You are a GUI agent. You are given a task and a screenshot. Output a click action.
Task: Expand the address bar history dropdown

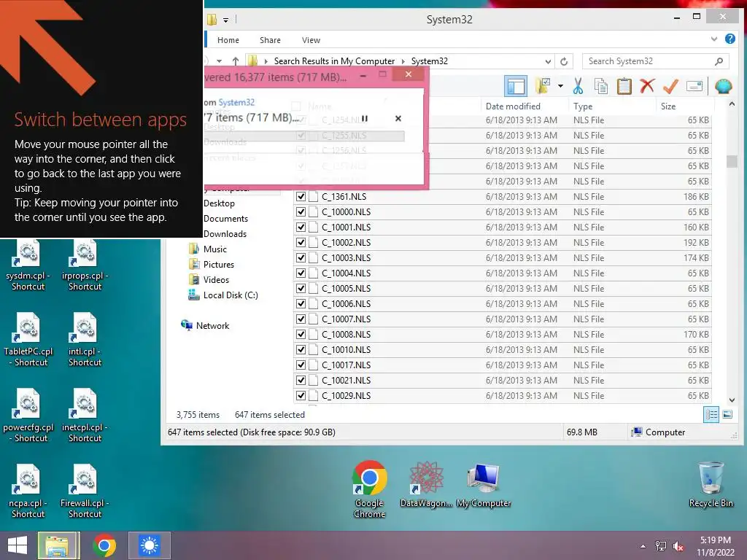click(x=548, y=61)
